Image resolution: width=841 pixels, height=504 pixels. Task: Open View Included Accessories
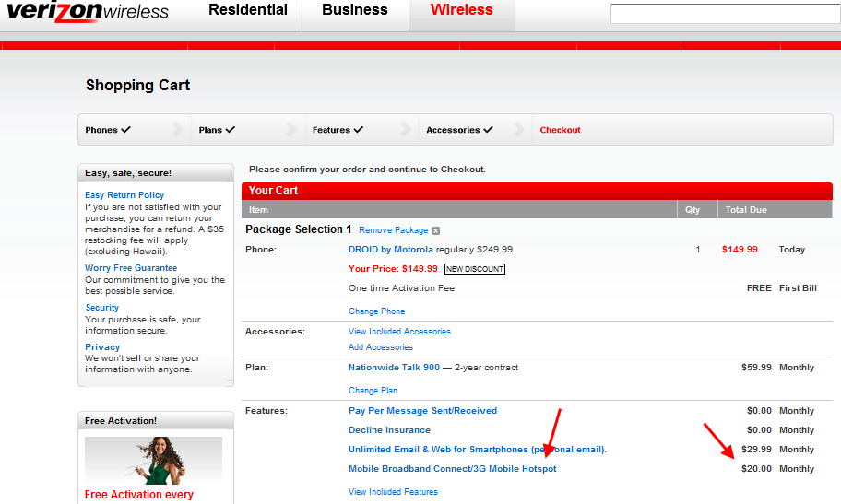tap(399, 332)
